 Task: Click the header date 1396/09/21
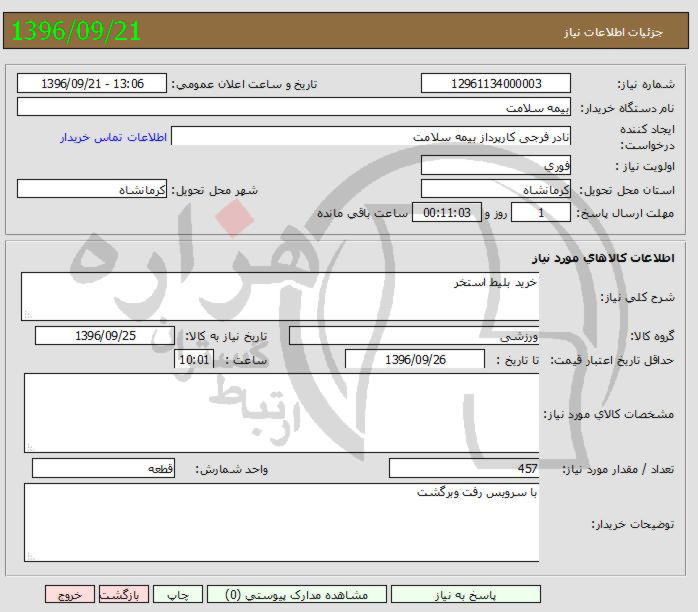(x=76, y=31)
